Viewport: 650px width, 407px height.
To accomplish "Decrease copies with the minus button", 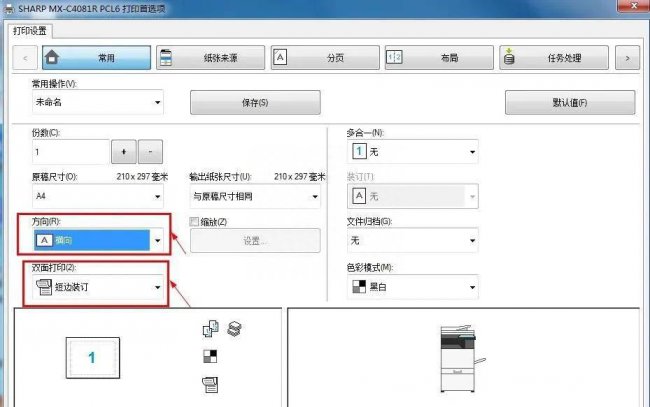I will [150, 152].
